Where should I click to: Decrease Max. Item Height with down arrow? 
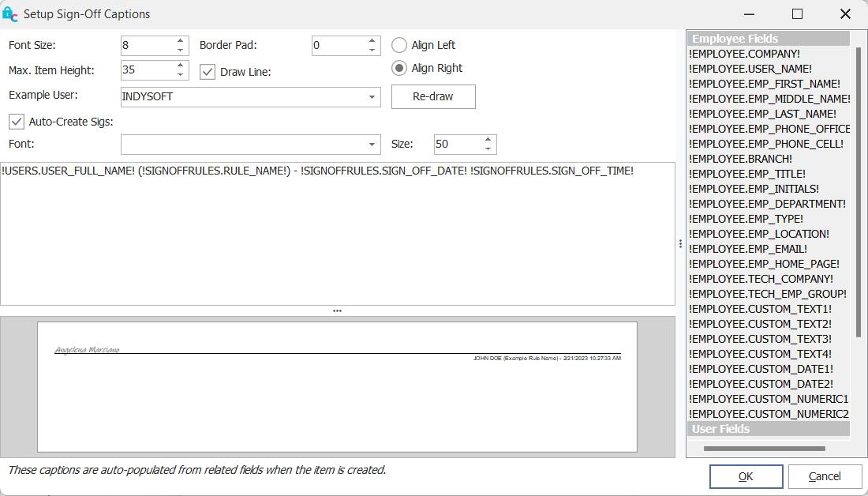(180, 75)
